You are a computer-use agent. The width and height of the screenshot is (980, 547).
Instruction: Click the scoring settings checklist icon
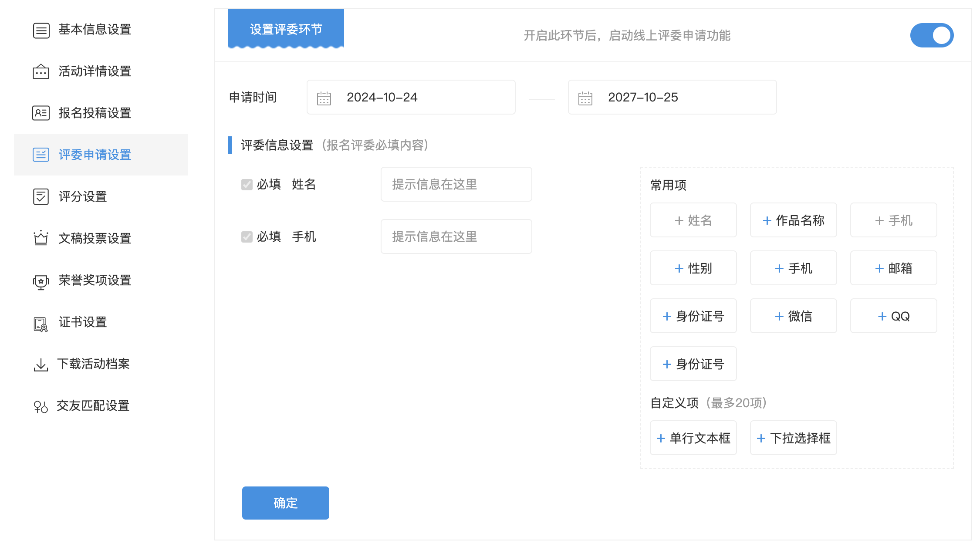(41, 197)
